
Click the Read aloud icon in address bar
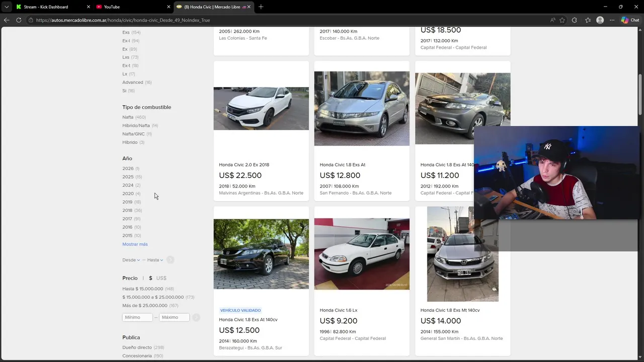pyautogui.click(x=552, y=20)
